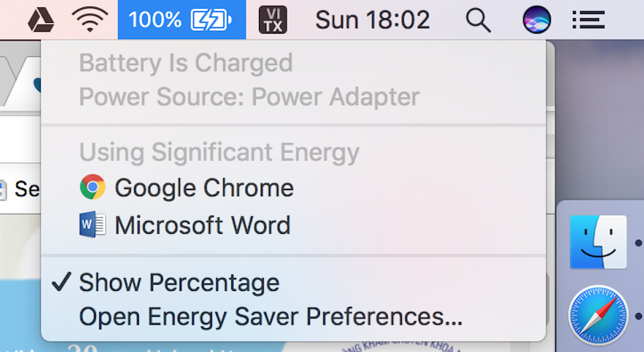The height and width of the screenshot is (352, 644).
Task: Click the Power Source: Power Adapter label
Action: pos(249,97)
